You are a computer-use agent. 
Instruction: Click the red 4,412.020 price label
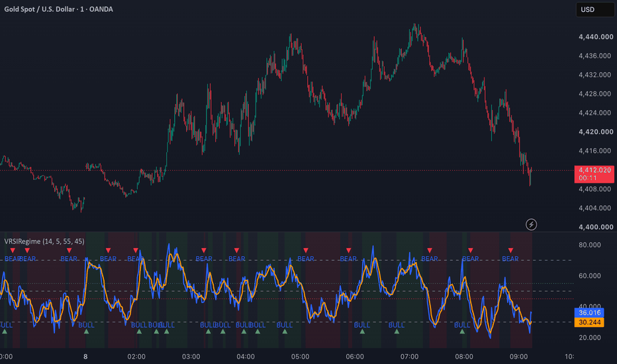[x=594, y=174]
